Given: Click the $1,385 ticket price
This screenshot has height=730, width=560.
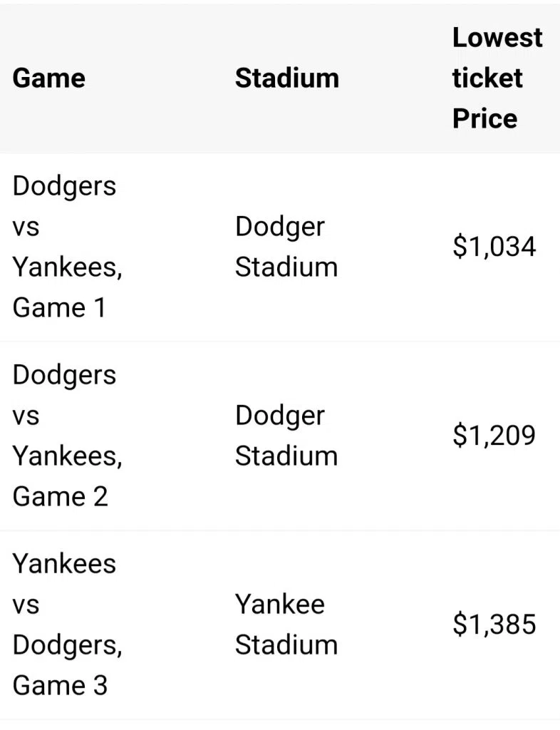Looking at the screenshot, I should pyautogui.click(x=494, y=624).
